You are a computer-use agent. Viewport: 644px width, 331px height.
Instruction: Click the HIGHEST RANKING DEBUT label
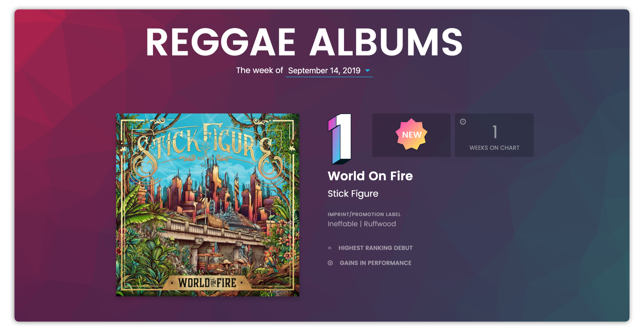(x=375, y=248)
